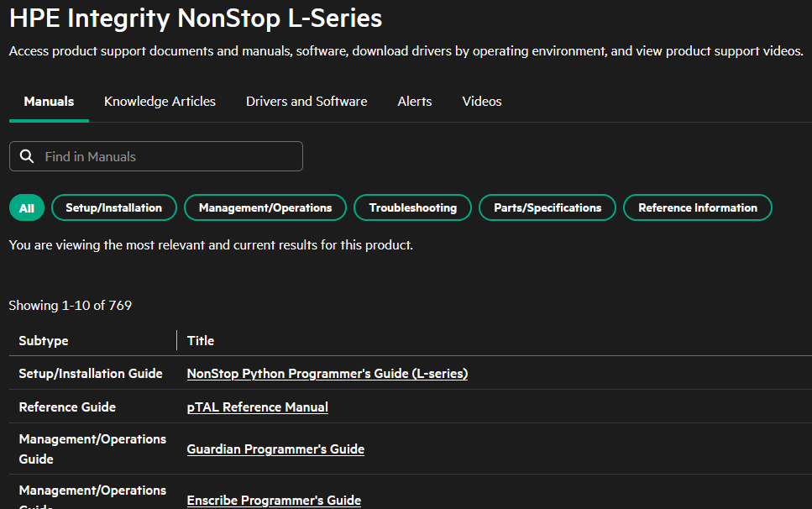Open the Guardian Programmer's Guide link
This screenshot has height=509, width=812.
click(275, 449)
